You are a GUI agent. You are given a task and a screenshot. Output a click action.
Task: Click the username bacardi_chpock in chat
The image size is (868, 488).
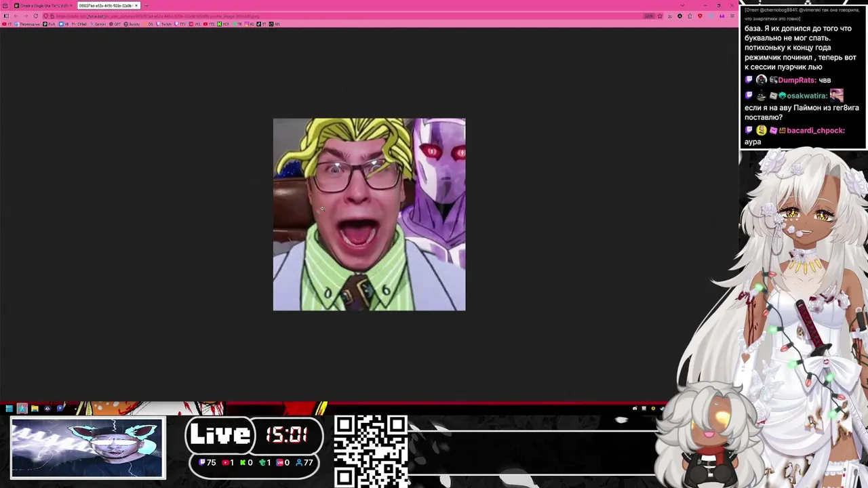click(x=816, y=130)
